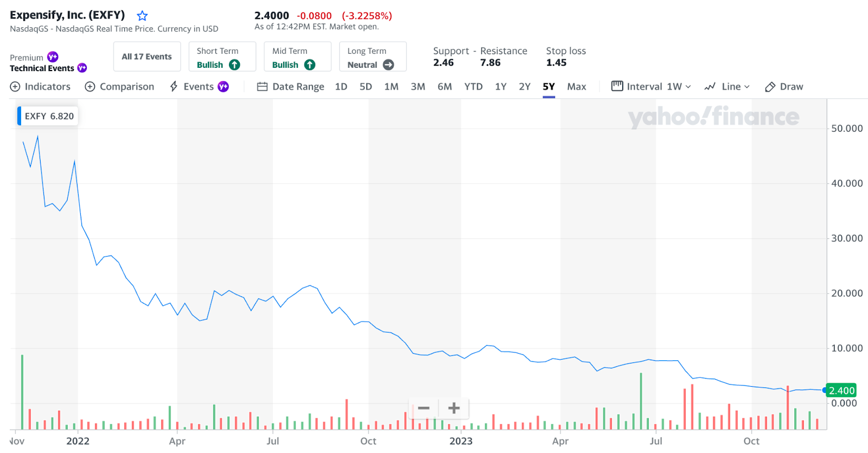Open All 17 Events
Viewport: 868px width, 453px height.
tap(146, 56)
